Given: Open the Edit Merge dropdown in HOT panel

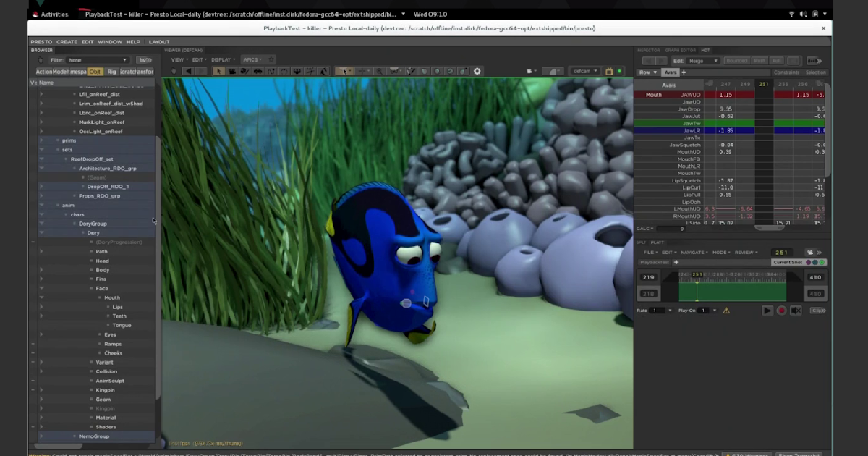Looking at the screenshot, I should point(702,62).
